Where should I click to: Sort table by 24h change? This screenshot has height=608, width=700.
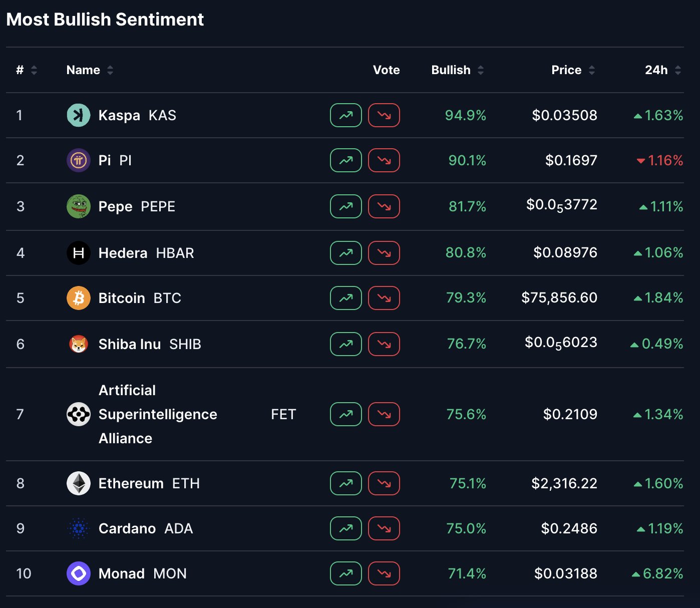(662, 70)
